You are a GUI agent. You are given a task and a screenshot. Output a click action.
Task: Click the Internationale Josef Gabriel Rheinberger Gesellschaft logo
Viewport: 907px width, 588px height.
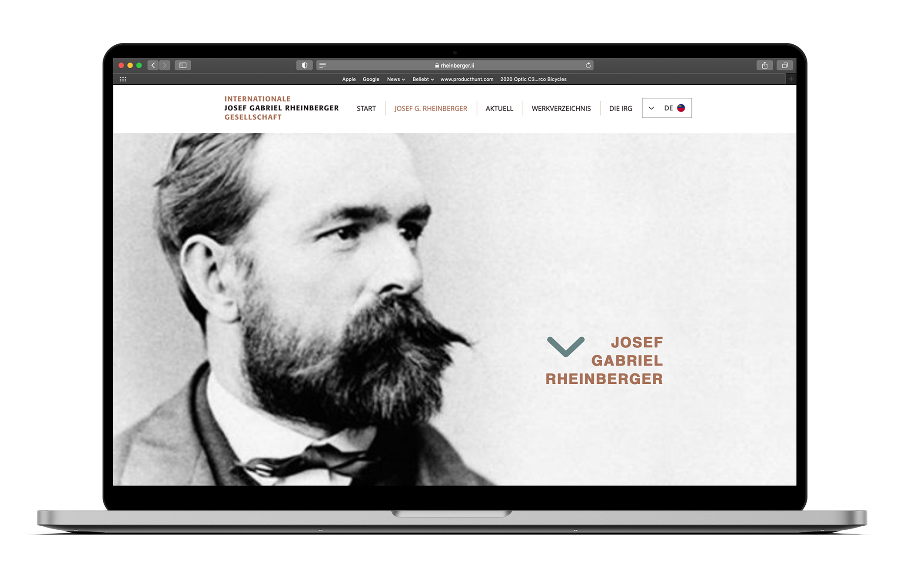pos(281,108)
